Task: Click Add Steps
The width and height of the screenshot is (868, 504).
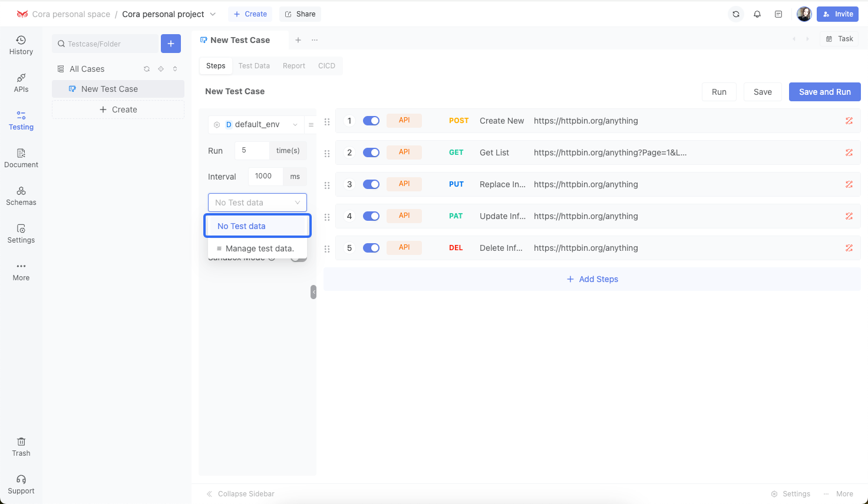Action: coord(592,279)
